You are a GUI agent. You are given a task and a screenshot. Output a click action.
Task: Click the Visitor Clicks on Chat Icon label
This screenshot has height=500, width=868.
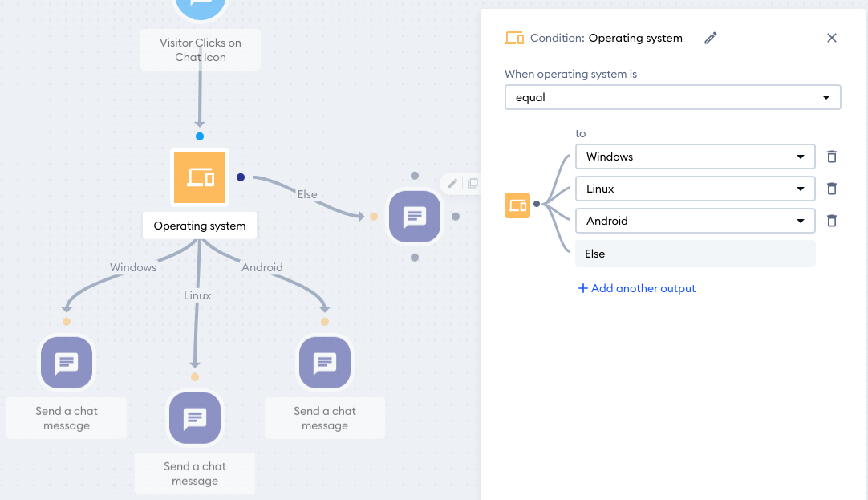point(201,50)
